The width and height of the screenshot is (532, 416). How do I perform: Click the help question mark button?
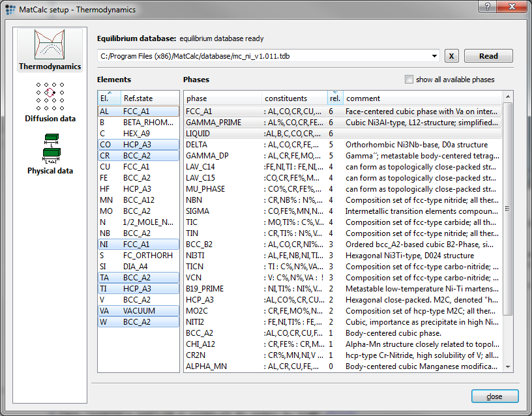coord(487,7)
